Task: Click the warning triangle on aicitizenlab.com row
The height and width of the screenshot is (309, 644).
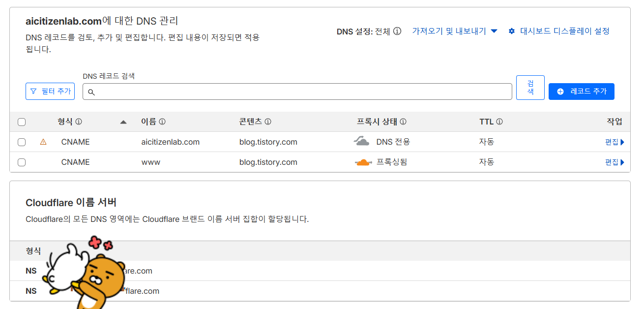Action: tap(43, 142)
